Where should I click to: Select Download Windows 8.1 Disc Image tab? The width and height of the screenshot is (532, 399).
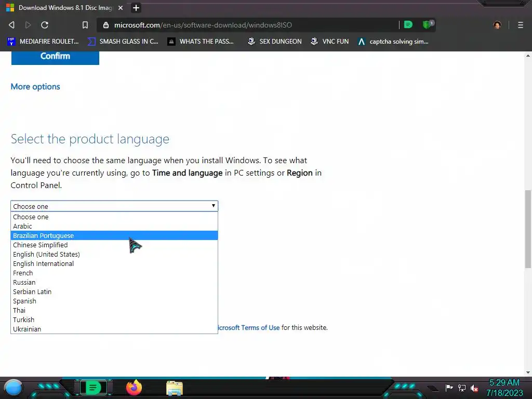pyautogui.click(x=65, y=8)
